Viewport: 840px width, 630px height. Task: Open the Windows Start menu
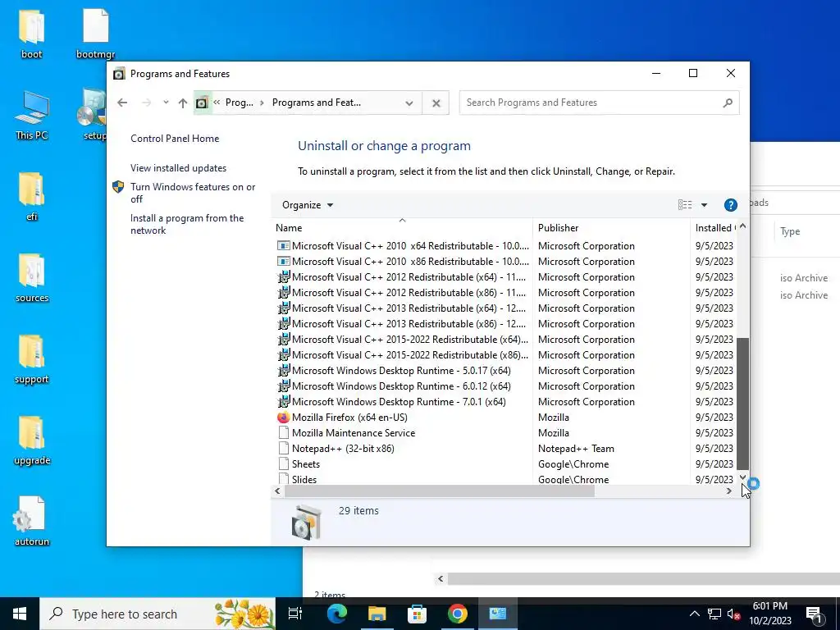tap(20, 614)
